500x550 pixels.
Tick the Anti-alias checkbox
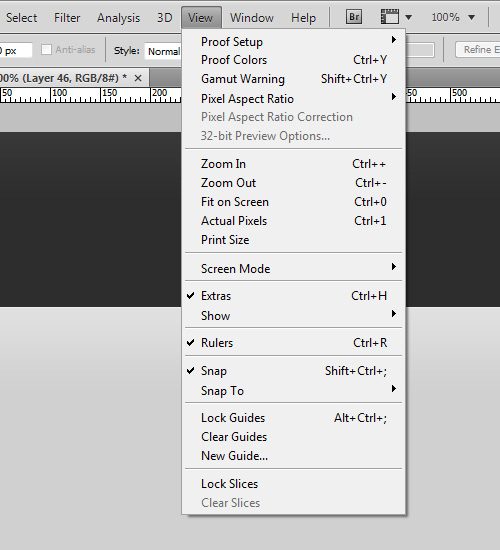coord(46,50)
